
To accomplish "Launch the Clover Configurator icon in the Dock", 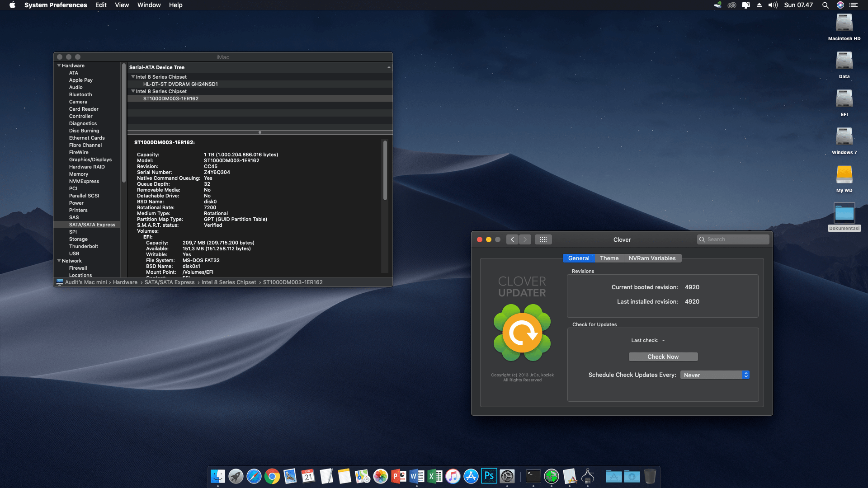I will (x=552, y=476).
